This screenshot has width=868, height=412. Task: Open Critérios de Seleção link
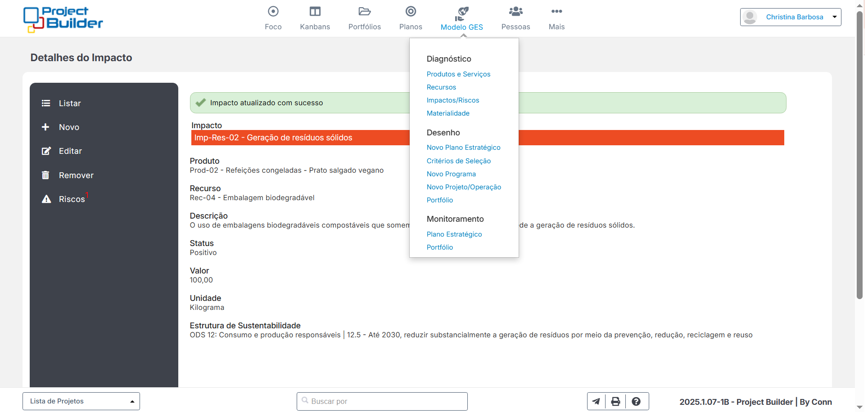coord(458,161)
